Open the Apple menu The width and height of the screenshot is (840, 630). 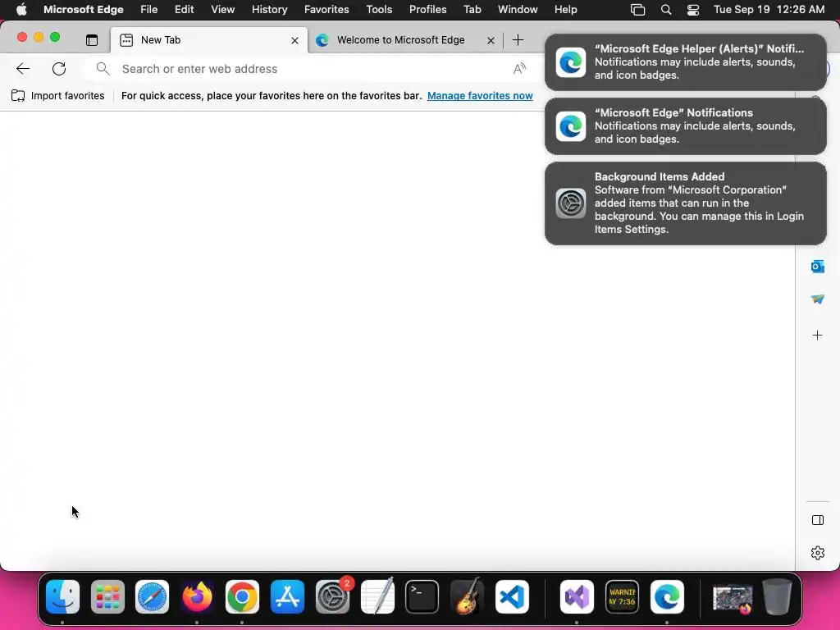coord(21,10)
